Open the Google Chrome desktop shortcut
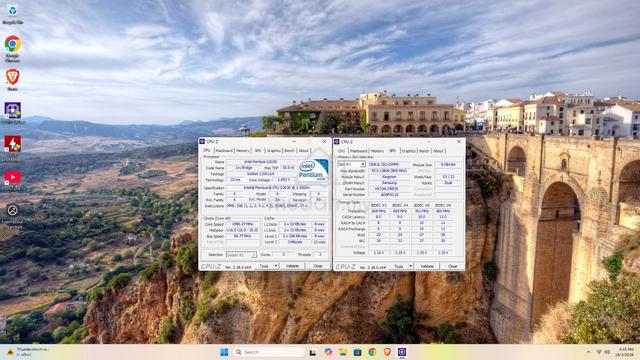Screen dimensions: 640x360 [x=12, y=48]
